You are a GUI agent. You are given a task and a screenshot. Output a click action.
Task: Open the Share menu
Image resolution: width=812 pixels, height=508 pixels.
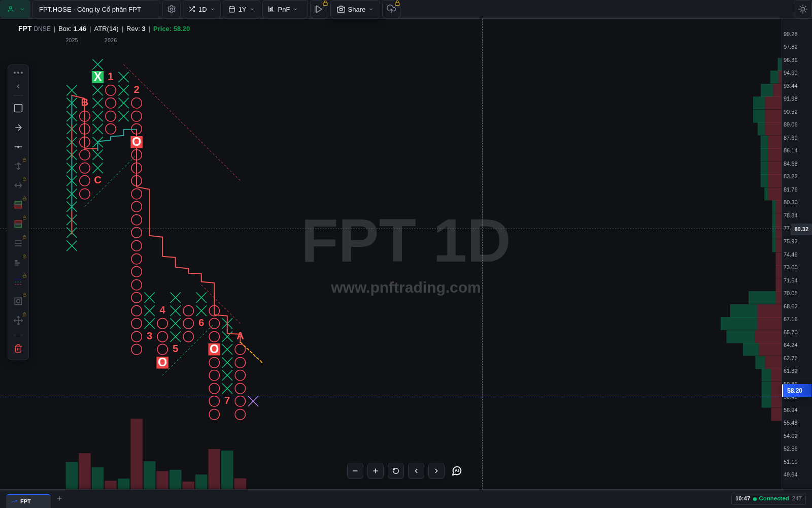[355, 9]
